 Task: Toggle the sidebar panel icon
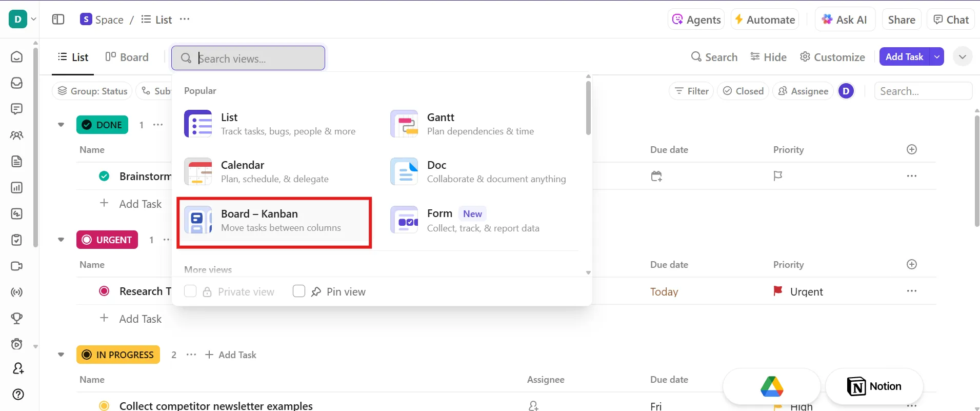[x=58, y=19]
